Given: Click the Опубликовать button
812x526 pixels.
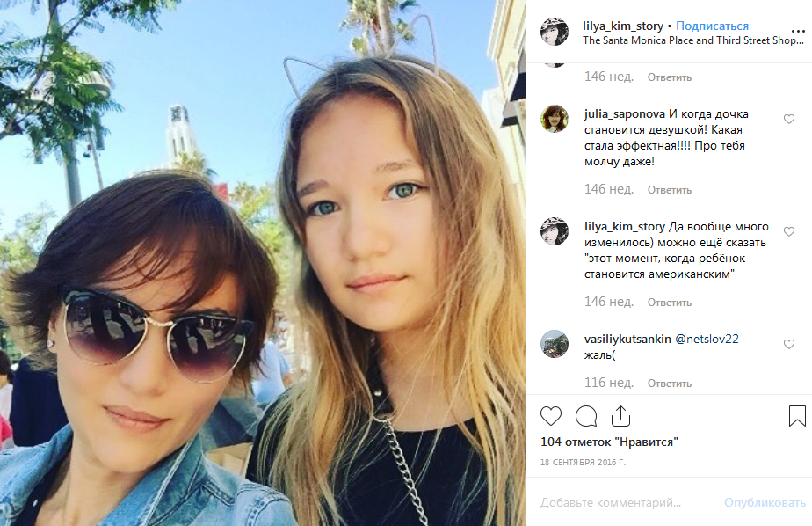Looking at the screenshot, I should [x=765, y=502].
